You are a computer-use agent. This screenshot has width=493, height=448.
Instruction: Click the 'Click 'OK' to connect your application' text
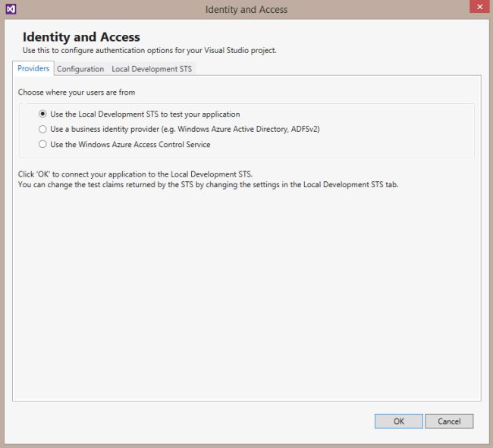[x=135, y=174]
